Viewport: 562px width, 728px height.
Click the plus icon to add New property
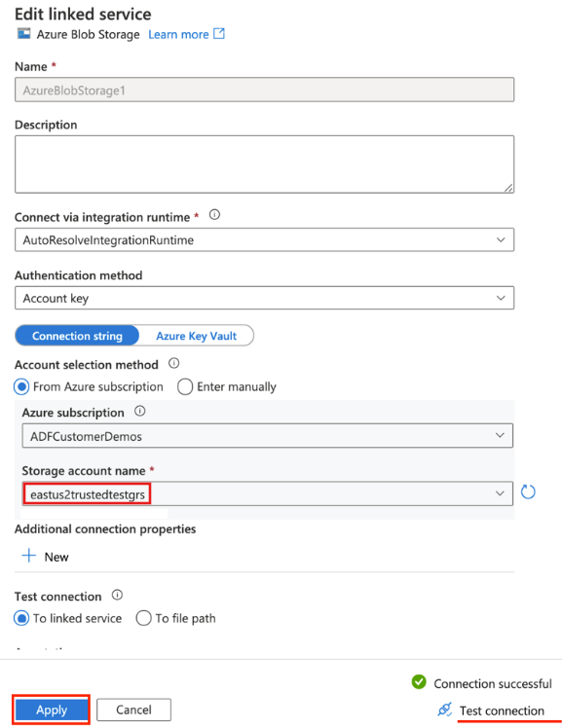point(29,556)
